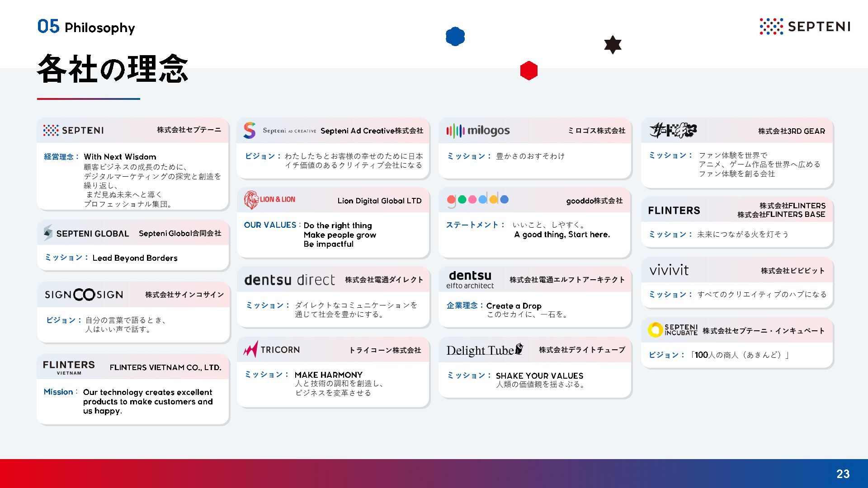Screen dimensions: 868x488
Task: Click the text ミロゴス株式会社
Action: [597, 131]
